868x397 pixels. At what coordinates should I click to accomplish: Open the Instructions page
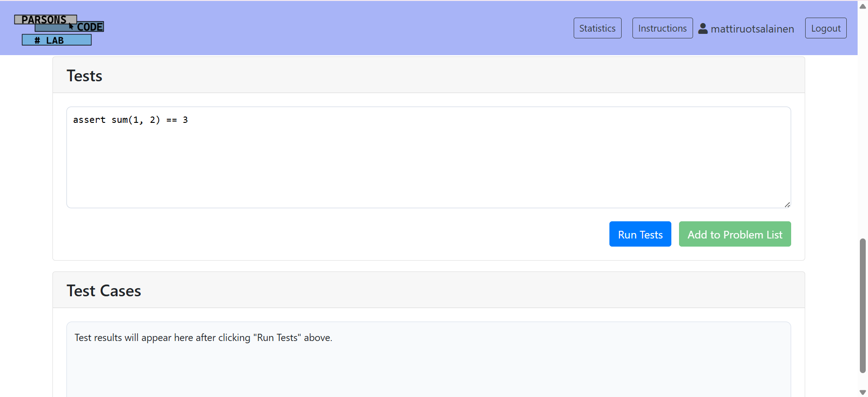pos(662,28)
